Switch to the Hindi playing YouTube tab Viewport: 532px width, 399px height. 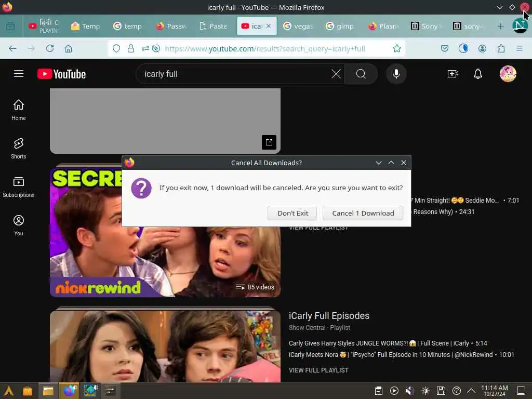(x=44, y=26)
